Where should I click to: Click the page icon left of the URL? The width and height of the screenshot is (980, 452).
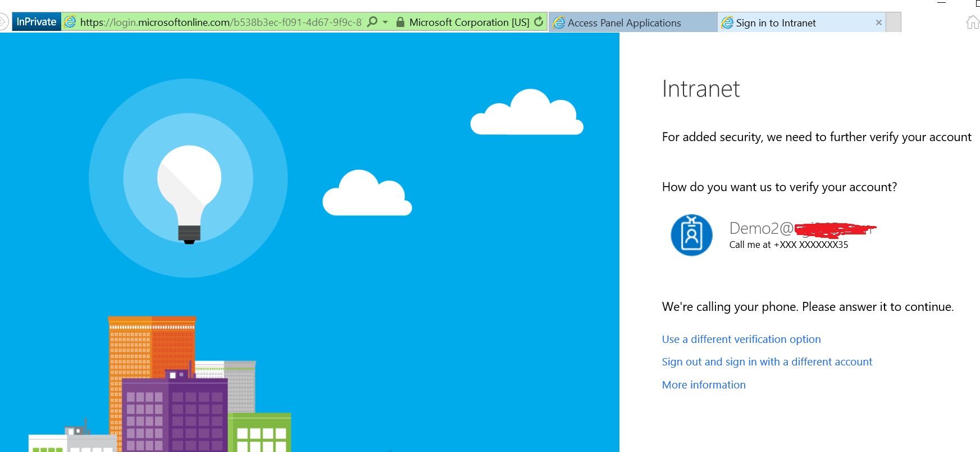(x=70, y=22)
